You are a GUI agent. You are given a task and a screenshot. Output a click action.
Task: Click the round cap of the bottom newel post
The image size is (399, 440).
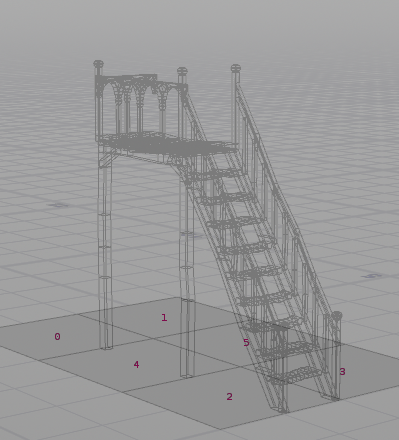coord(337,315)
